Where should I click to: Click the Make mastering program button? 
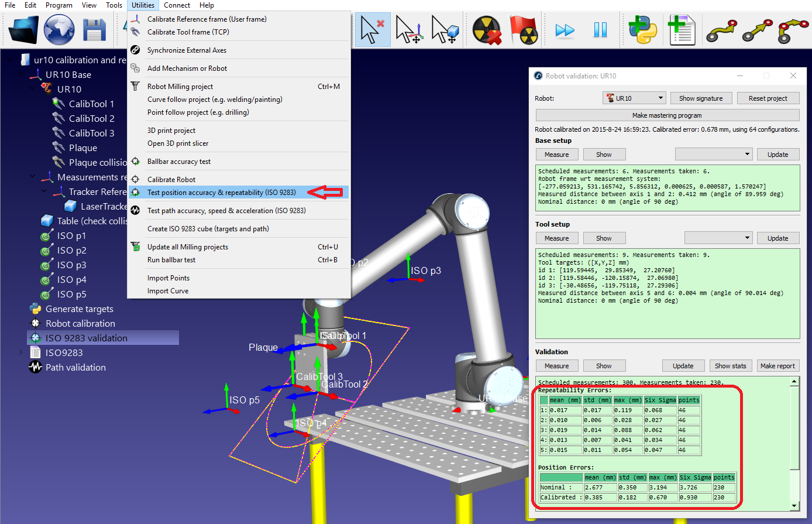pyautogui.click(x=667, y=115)
